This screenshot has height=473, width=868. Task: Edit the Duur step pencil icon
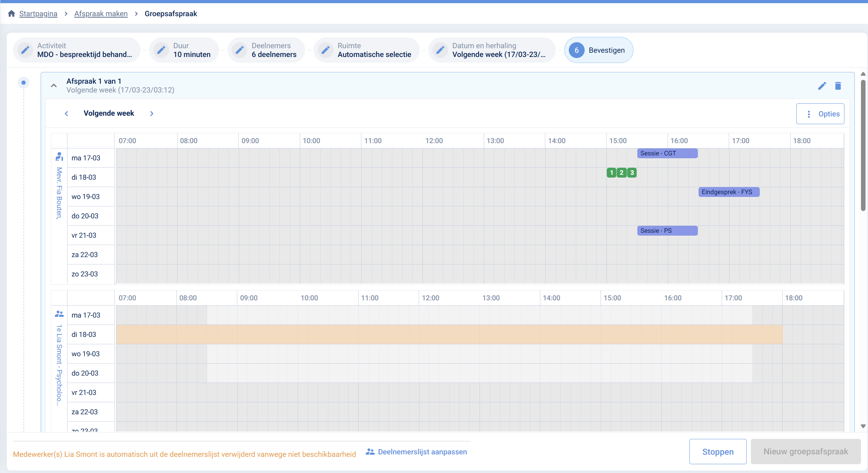click(161, 50)
